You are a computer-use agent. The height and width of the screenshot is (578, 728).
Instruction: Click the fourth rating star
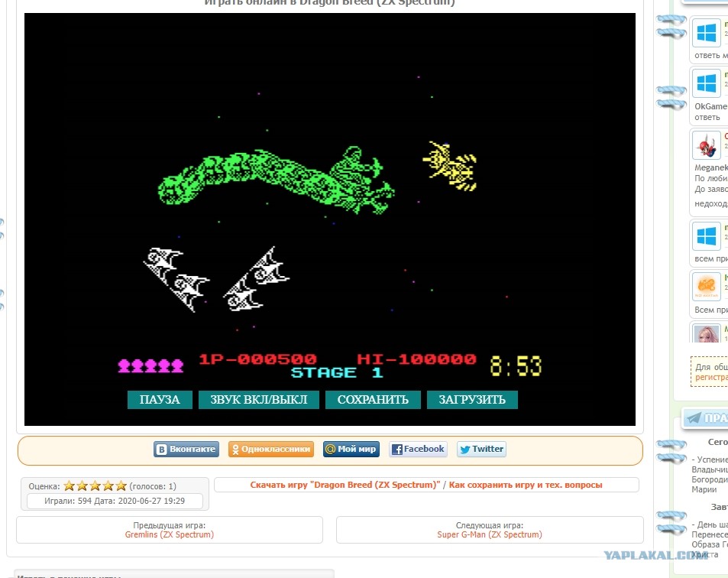tap(108, 486)
